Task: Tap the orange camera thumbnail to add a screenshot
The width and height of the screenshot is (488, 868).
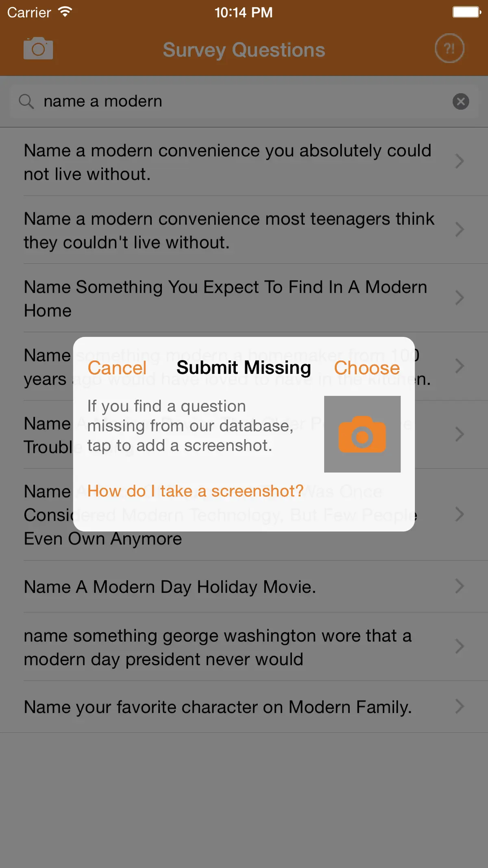Action: click(x=362, y=434)
